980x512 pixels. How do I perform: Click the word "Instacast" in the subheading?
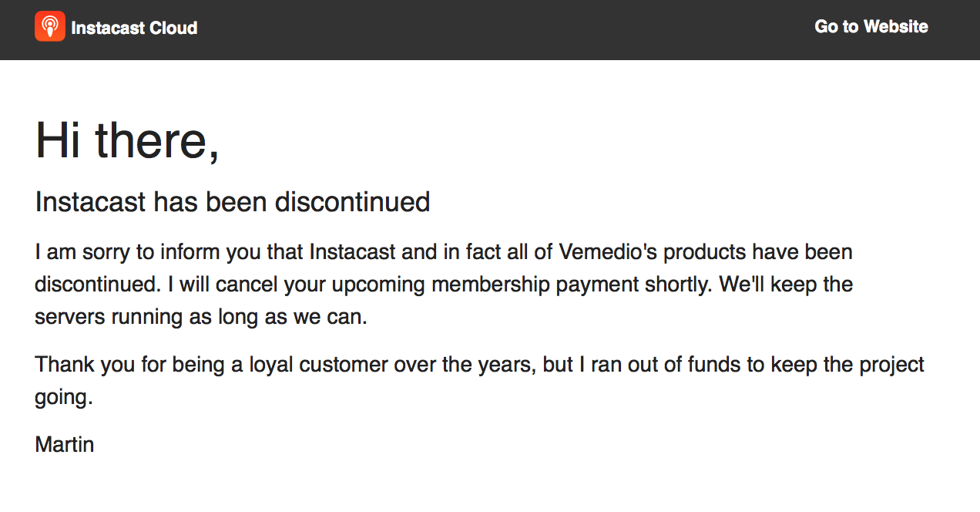point(90,202)
